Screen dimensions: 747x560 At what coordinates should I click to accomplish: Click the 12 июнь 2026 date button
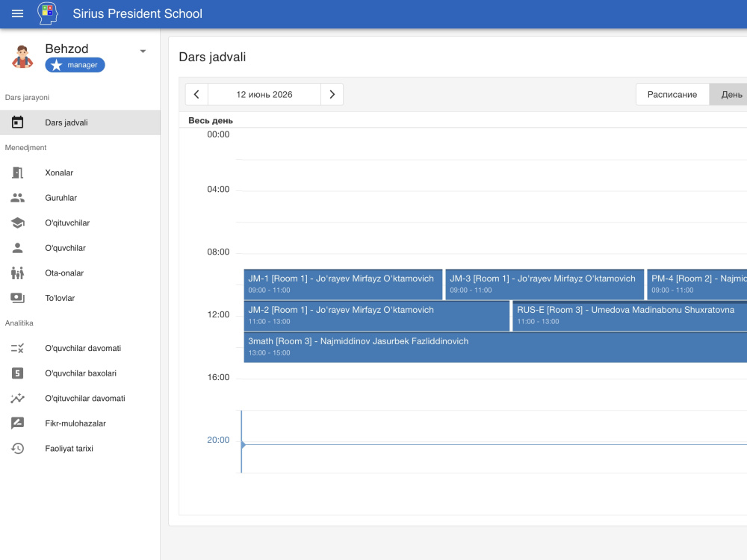(x=264, y=94)
